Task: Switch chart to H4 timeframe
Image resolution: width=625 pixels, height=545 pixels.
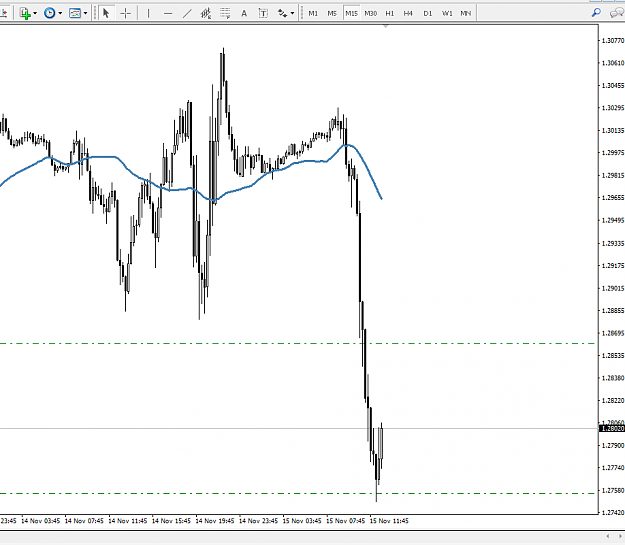Action: tap(408, 13)
